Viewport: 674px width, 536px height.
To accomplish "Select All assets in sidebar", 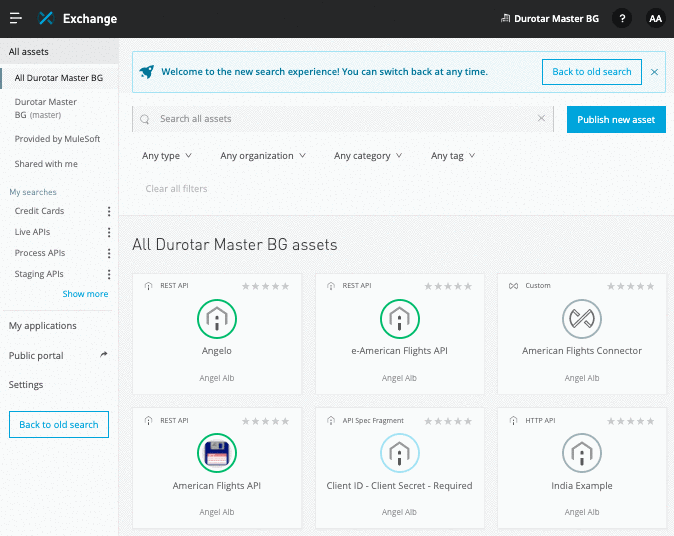I will (59, 52).
